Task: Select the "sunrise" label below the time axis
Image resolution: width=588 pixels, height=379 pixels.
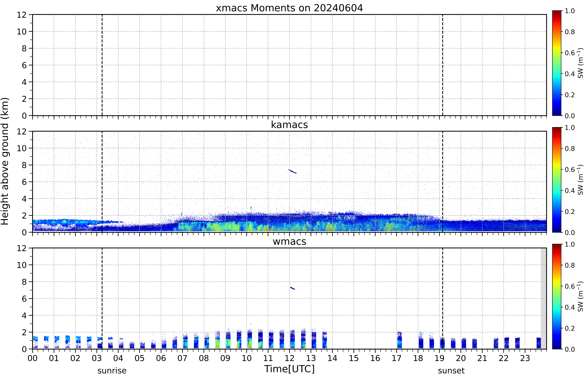Action: pos(112,371)
